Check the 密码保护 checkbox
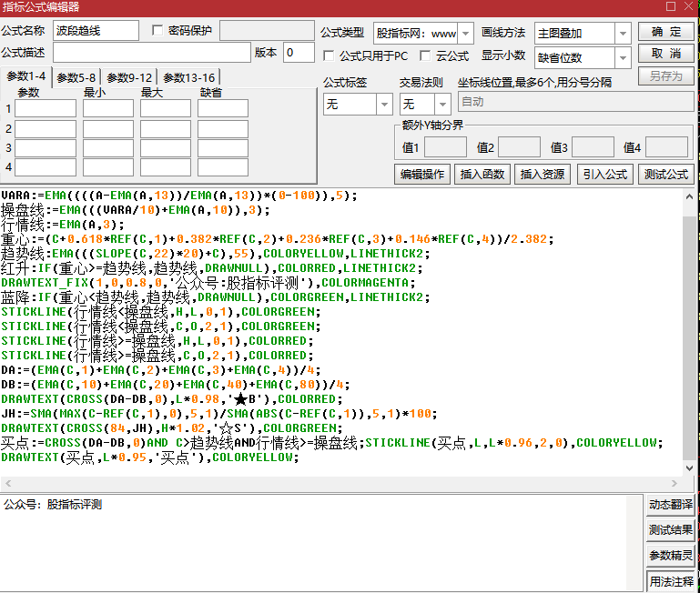 tap(157, 30)
